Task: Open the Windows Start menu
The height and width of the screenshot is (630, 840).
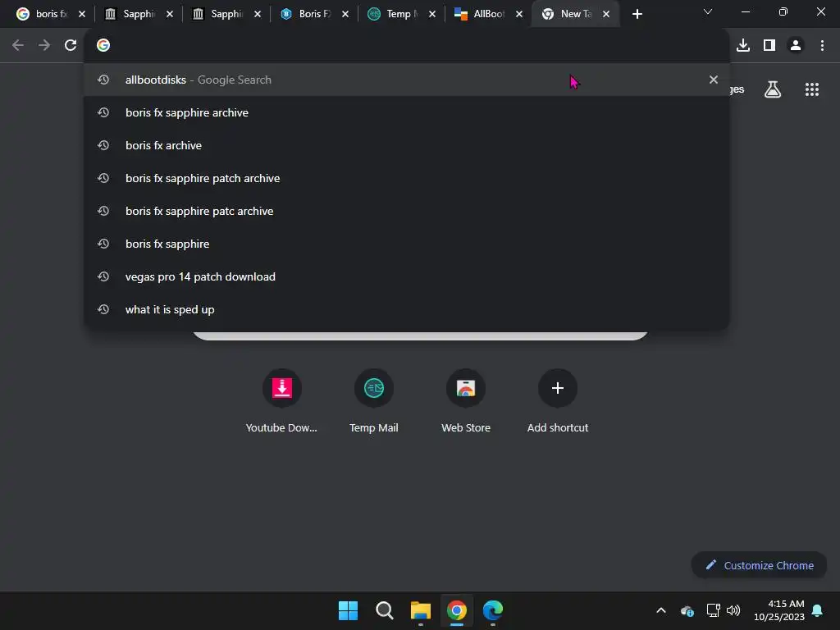Action: pyautogui.click(x=348, y=610)
